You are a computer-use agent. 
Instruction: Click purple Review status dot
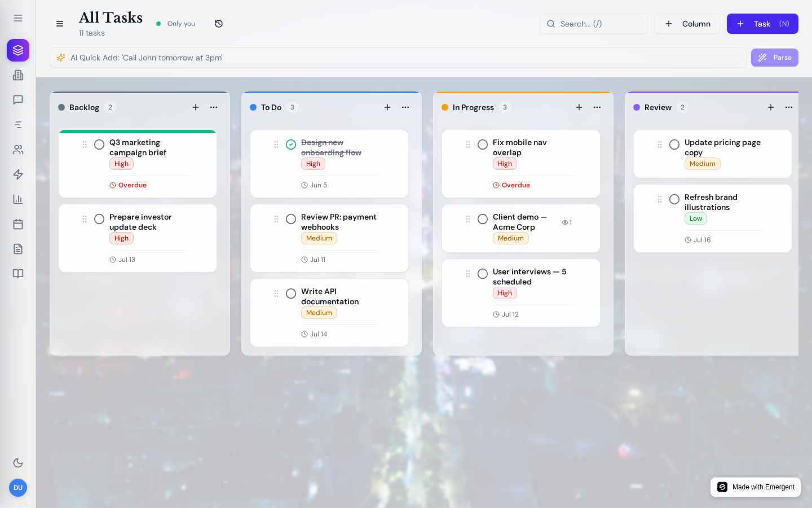(637, 107)
